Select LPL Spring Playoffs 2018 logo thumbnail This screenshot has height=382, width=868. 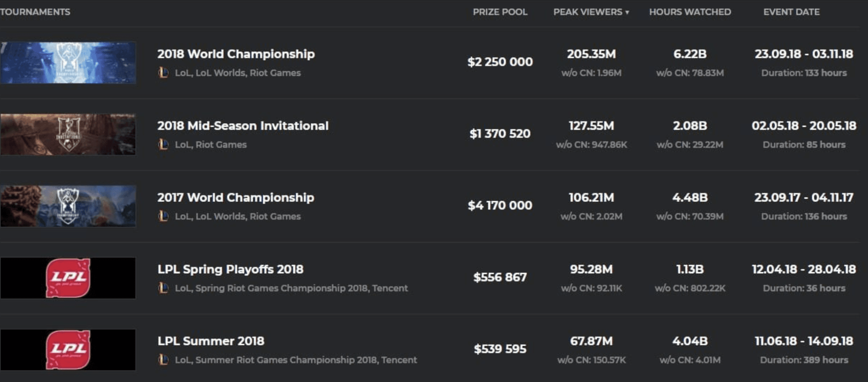[x=68, y=278]
